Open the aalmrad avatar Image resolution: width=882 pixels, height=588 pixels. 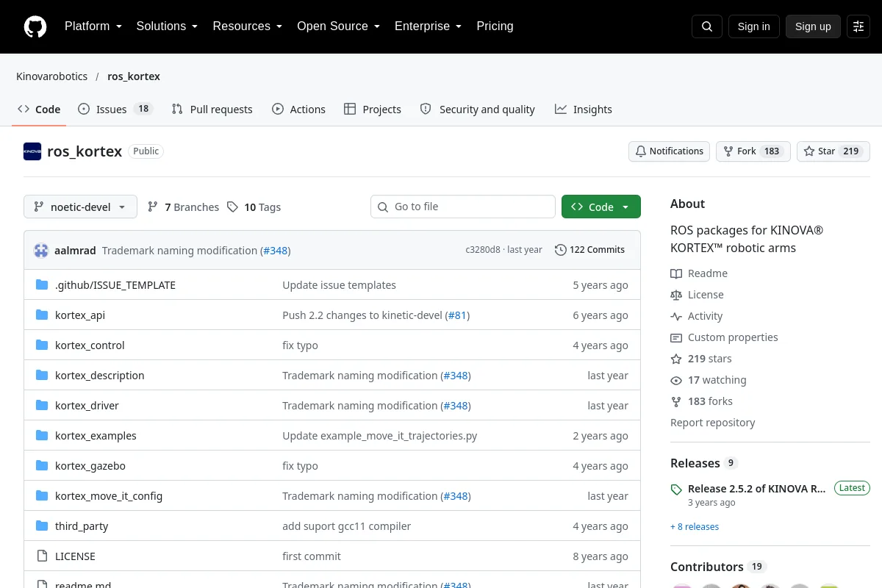[x=41, y=250]
